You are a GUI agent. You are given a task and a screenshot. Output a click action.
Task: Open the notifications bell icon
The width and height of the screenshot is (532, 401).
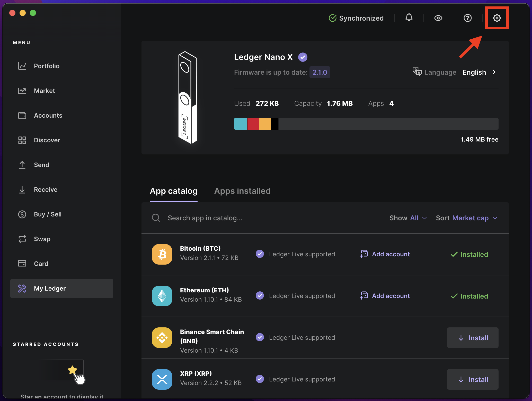409,18
